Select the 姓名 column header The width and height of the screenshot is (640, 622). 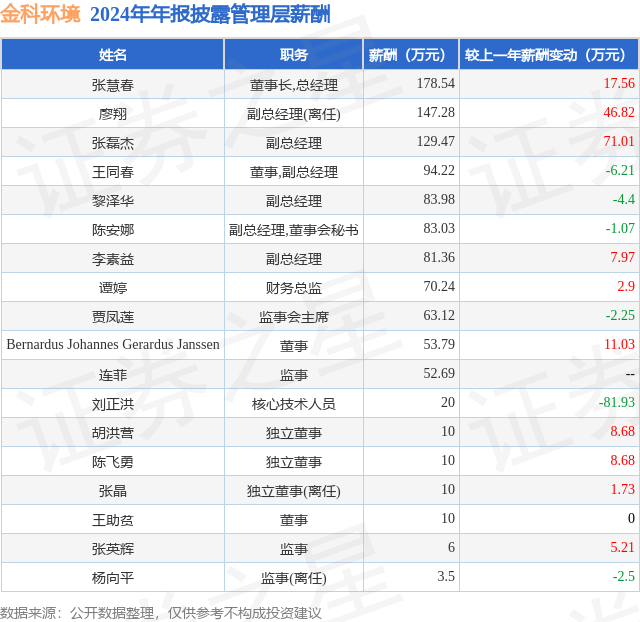(113, 55)
